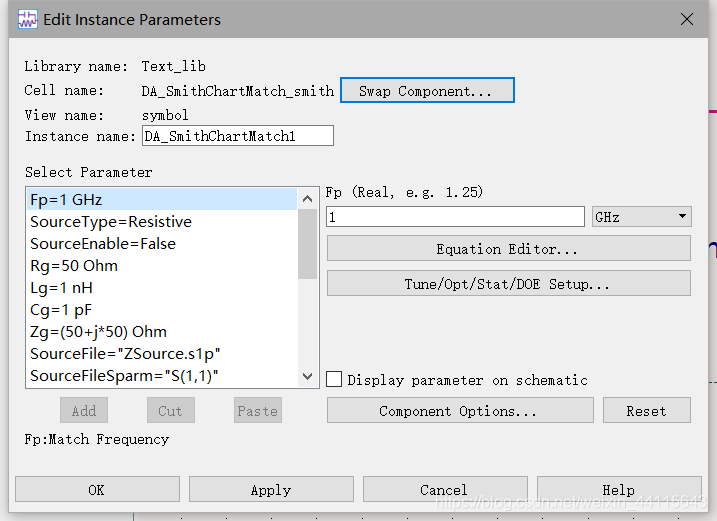The height and width of the screenshot is (521, 717).
Task: Select SourceEnable=False parameter
Action: [x=162, y=244]
